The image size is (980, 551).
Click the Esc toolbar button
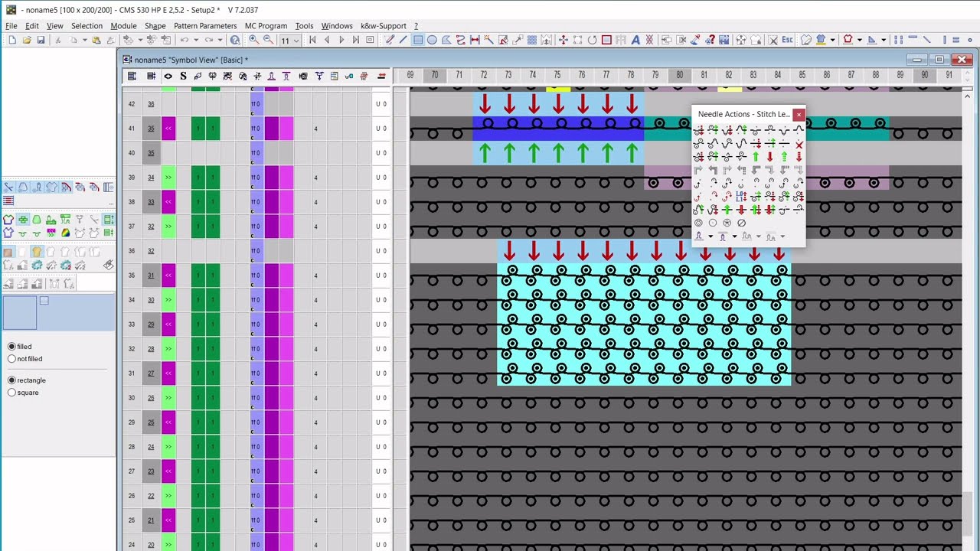pos(787,40)
